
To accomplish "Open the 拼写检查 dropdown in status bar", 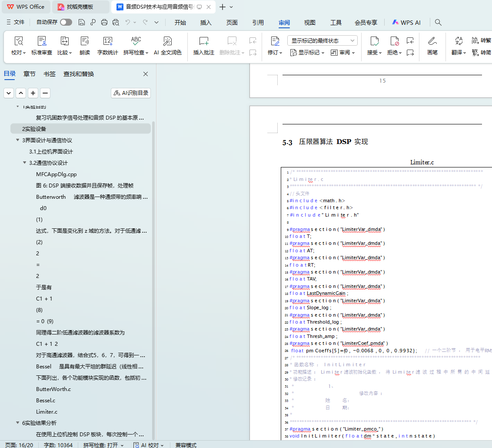I will pyautogui.click(x=103, y=445).
